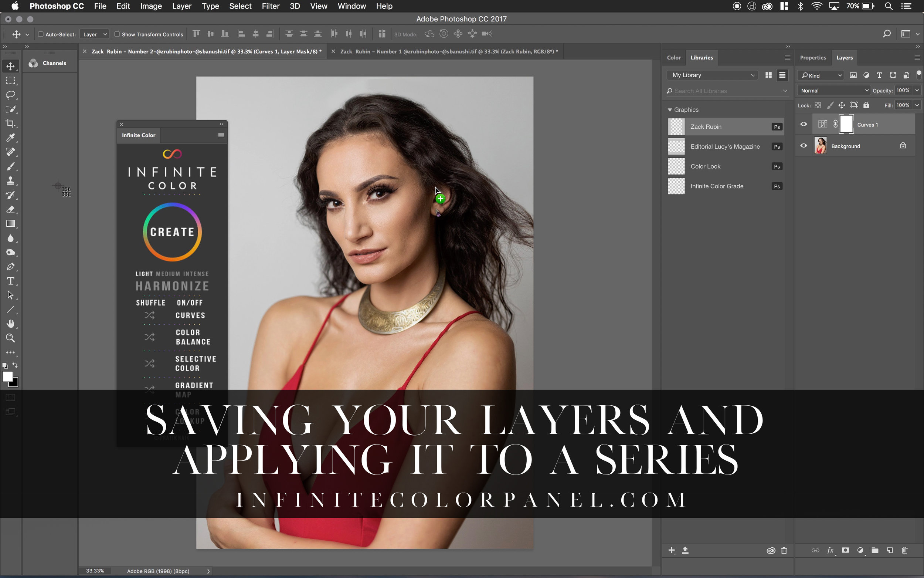Screen dimensions: 924x578
Task: Select the Healing Brush tool
Action: point(10,152)
